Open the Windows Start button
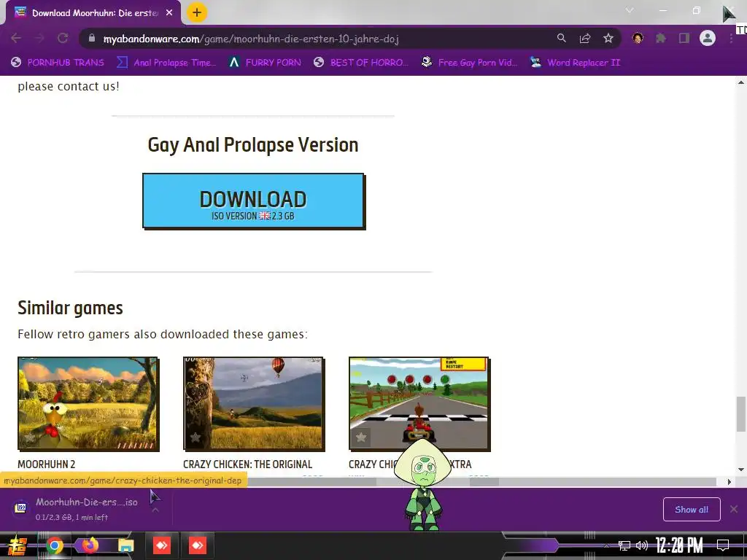 pyautogui.click(x=18, y=545)
